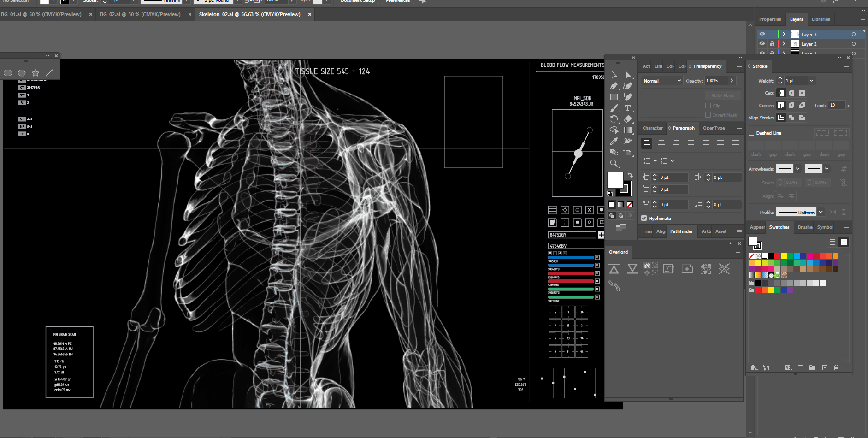Viewport: 868px width, 438px height.
Task: Pick the red swatch in top row
Action: point(777,256)
